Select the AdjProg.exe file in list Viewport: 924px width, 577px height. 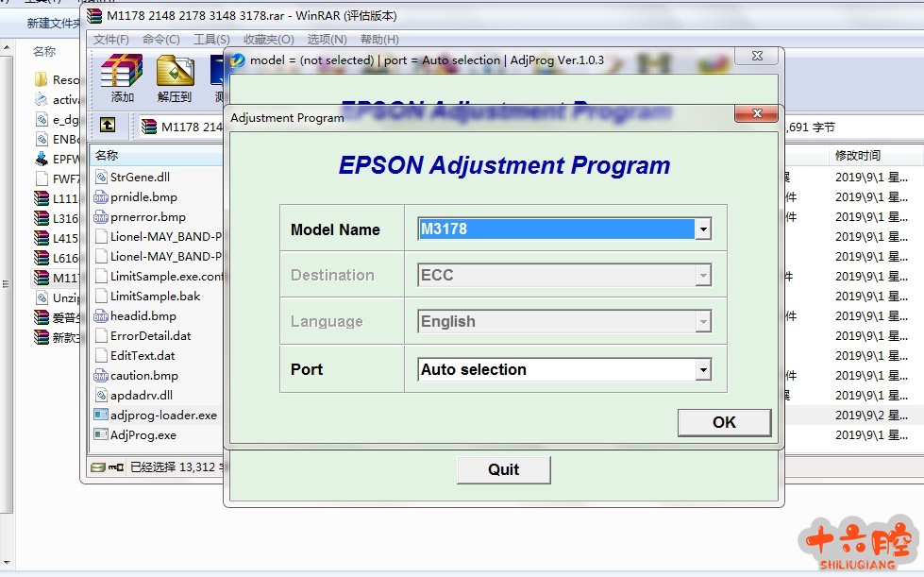click(x=143, y=435)
